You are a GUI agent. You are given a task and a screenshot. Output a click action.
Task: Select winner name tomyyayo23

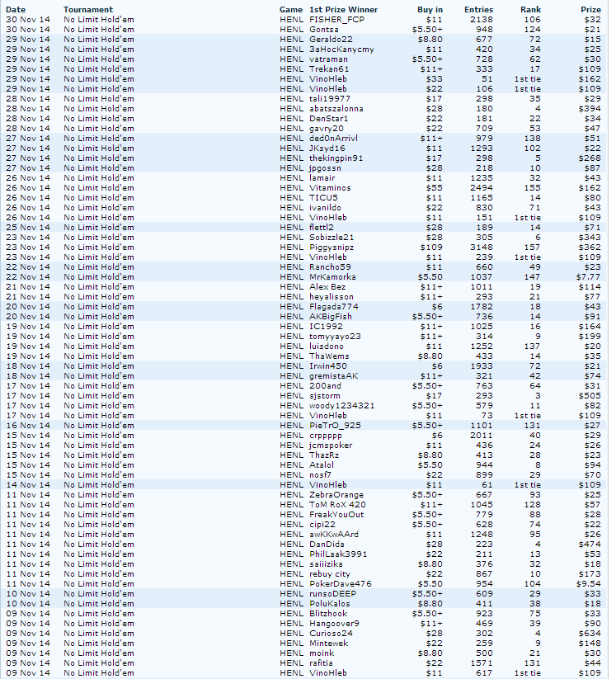click(x=335, y=337)
